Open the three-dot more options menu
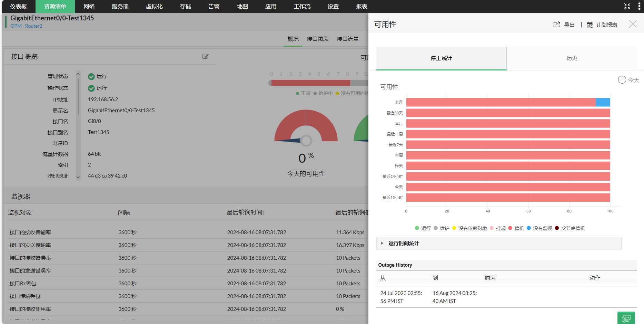This screenshot has width=644, height=324. coord(639,6)
